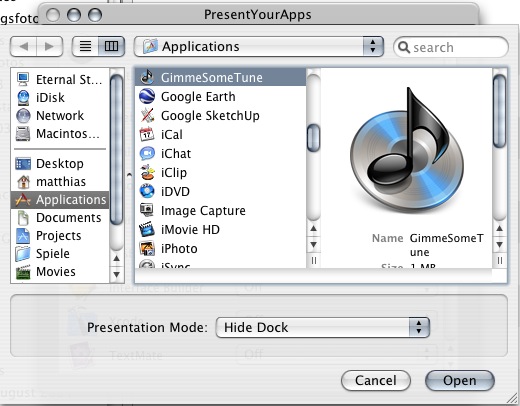Select the Image Capture icon
The image size is (520, 406).
[x=147, y=210]
